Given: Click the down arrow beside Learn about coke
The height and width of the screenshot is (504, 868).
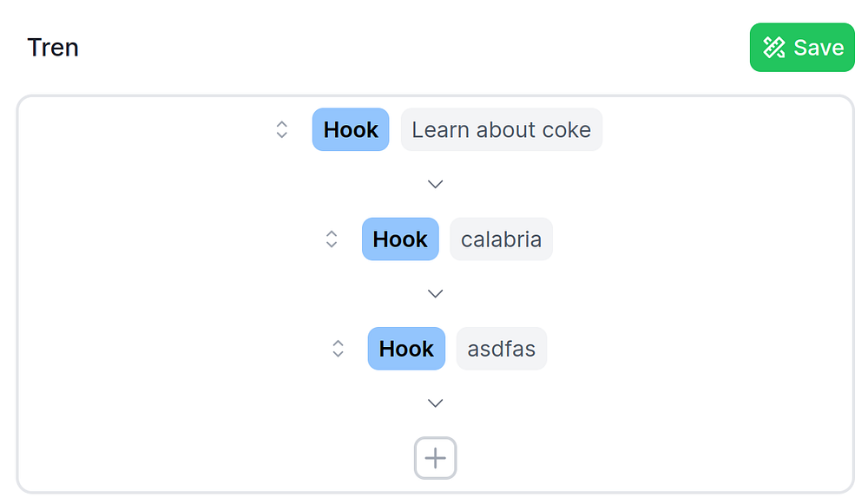Looking at the screenshot, I should click(281, 135).
